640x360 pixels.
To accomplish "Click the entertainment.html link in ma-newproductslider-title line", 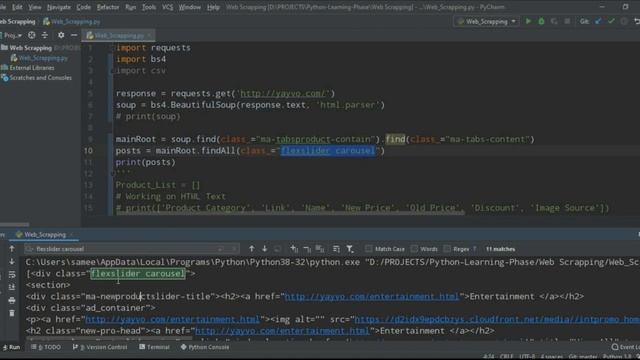I will (x=372, y=296).
